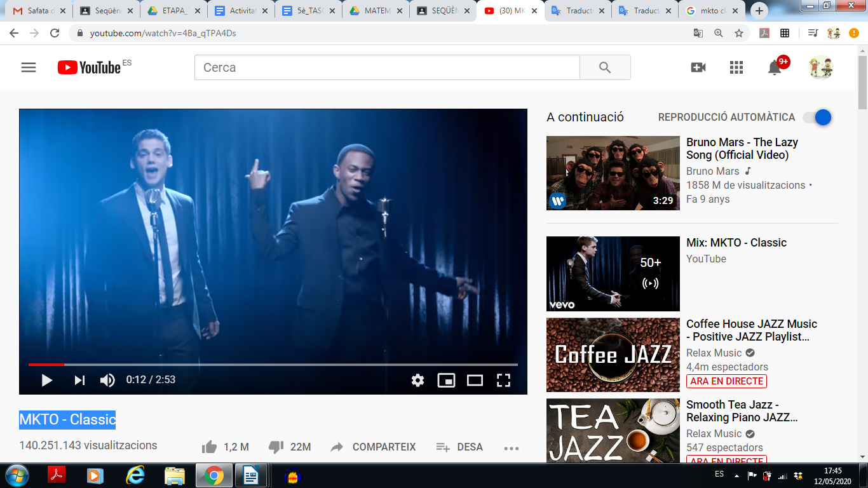Open 'Smooth Tea Jazz' title link
Screen dimensions: 868x488
point(742,411)
